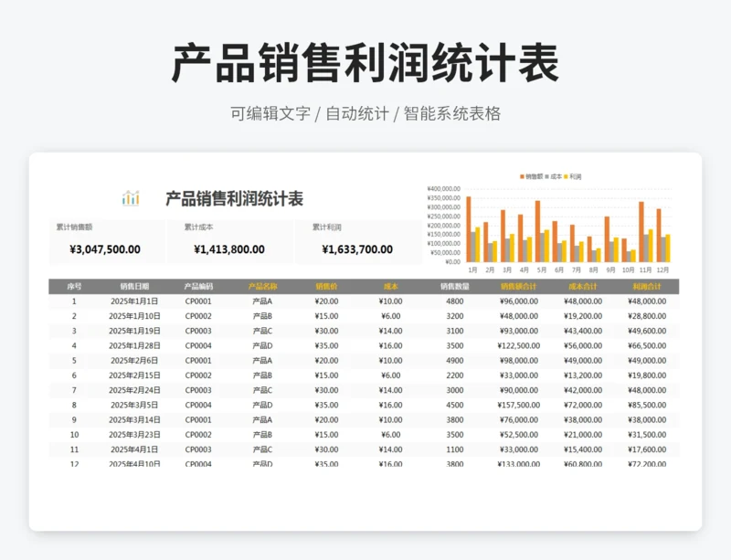Click the cost total ¥19,200.00
This screenshot has width=731, height=560.
[x=583, y=316]
